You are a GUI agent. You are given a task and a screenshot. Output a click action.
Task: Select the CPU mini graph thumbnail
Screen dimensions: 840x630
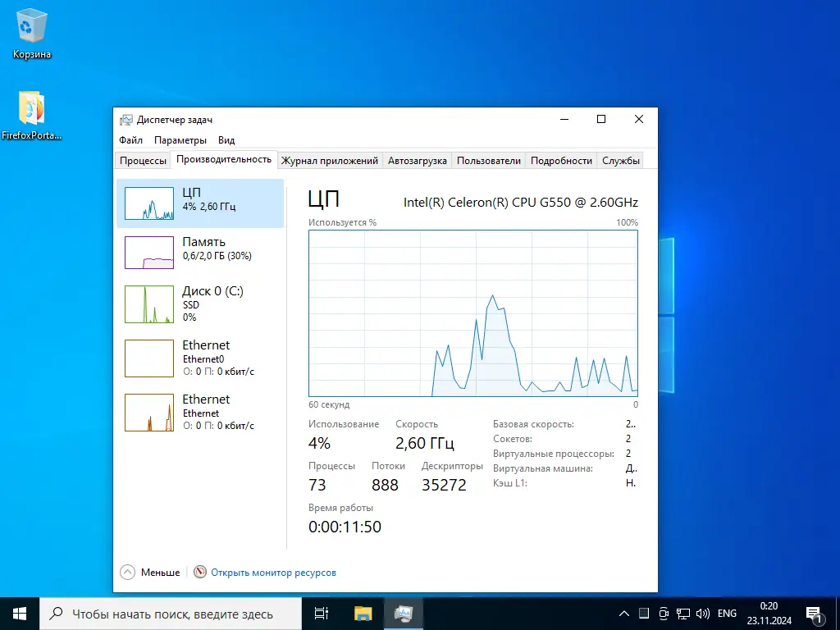[x=149, y=203]
